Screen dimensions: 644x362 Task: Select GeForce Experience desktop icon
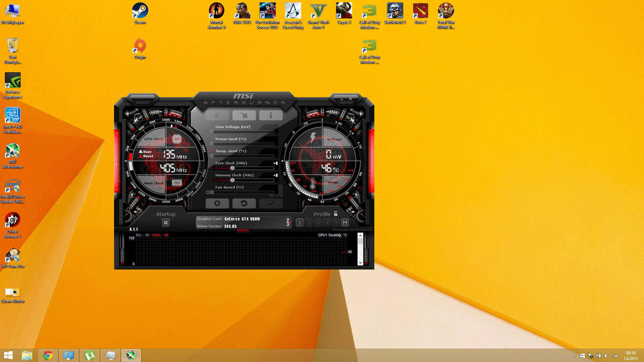tap(13, 85)
